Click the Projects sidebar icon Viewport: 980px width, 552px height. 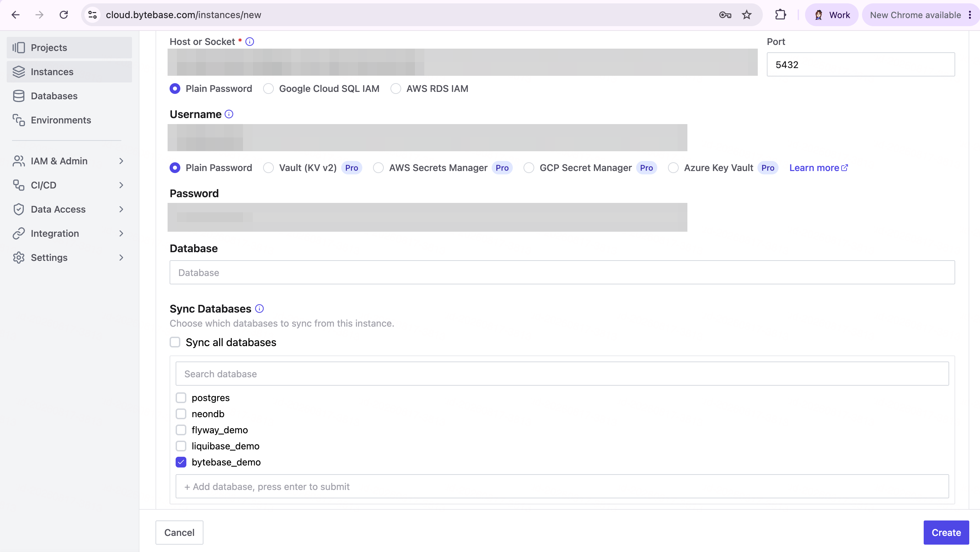[19, 48]
